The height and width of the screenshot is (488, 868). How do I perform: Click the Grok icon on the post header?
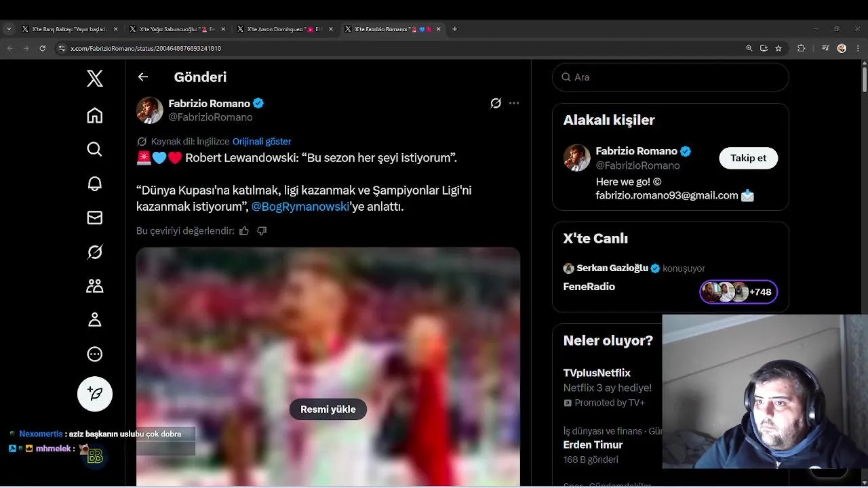496,103
